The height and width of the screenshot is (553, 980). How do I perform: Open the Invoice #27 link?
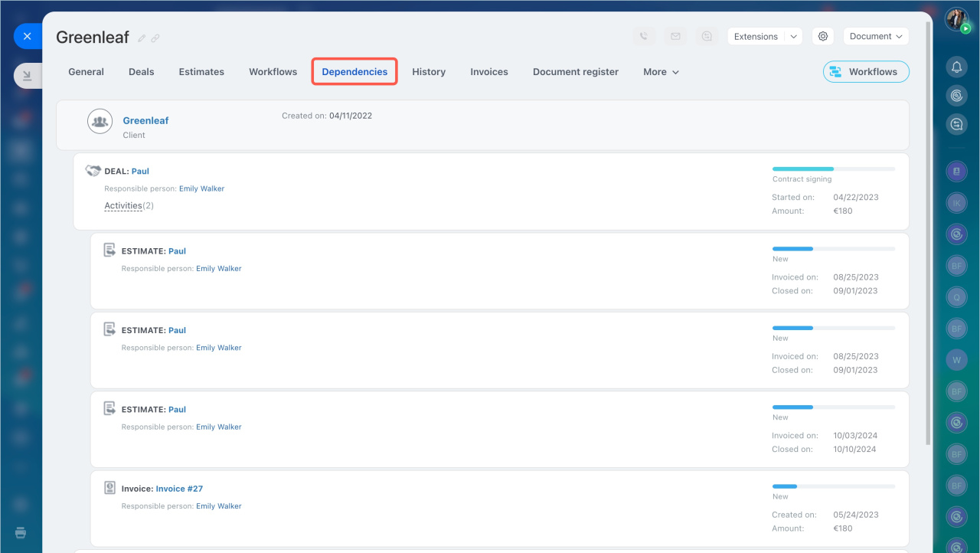(x=179, y=489)
